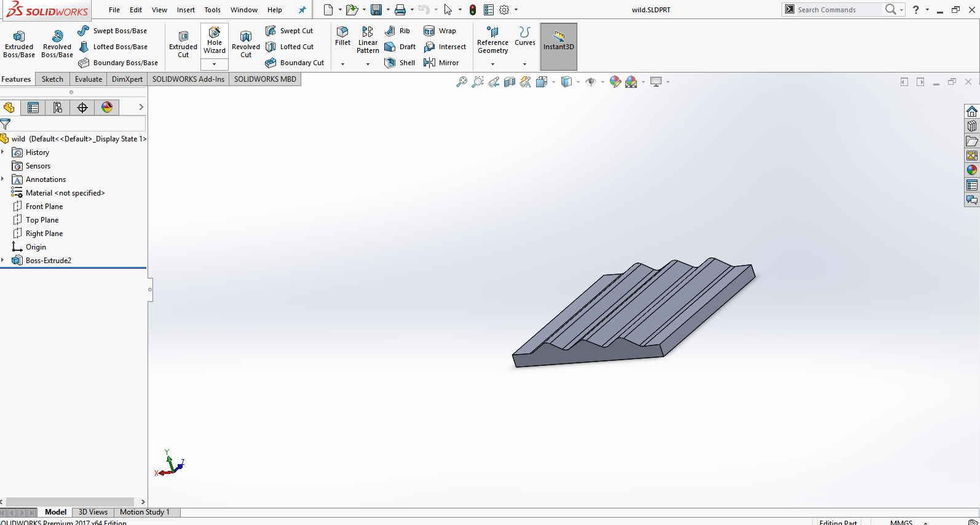Click the Search Commands input field

pos(837,10)
